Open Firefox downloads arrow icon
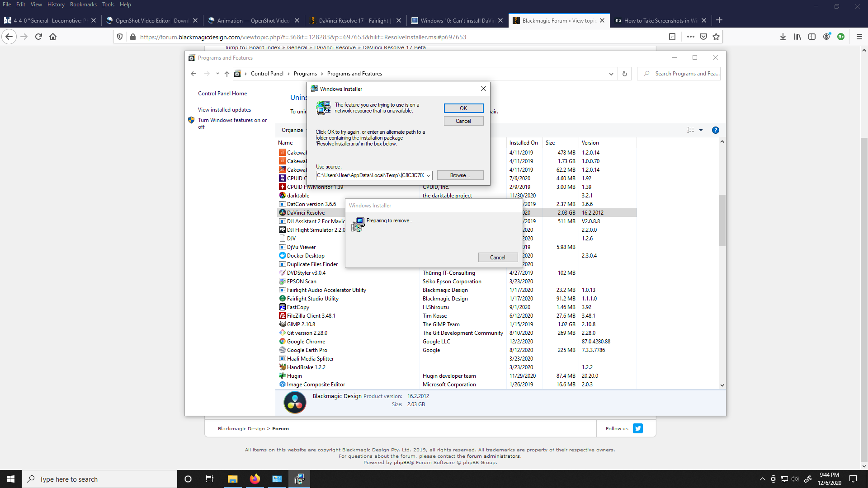Viewport: 868px width, 488px height. point(783,37)
